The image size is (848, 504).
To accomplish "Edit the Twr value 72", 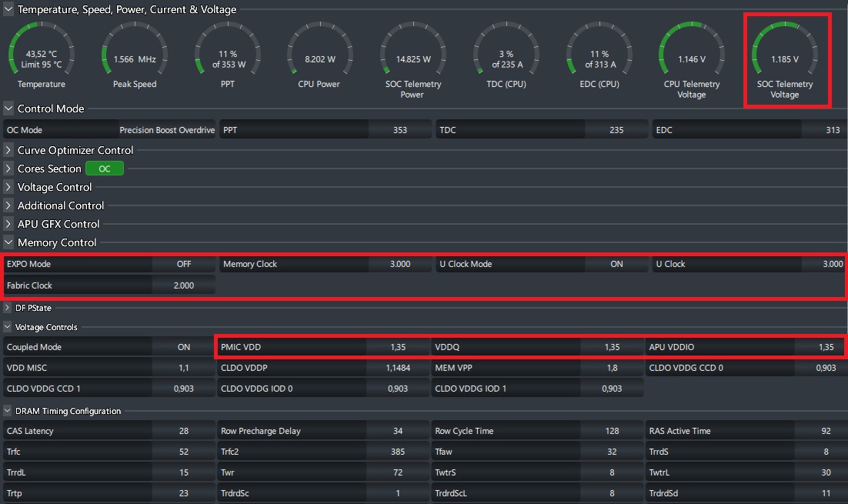I will coord(398,472).
